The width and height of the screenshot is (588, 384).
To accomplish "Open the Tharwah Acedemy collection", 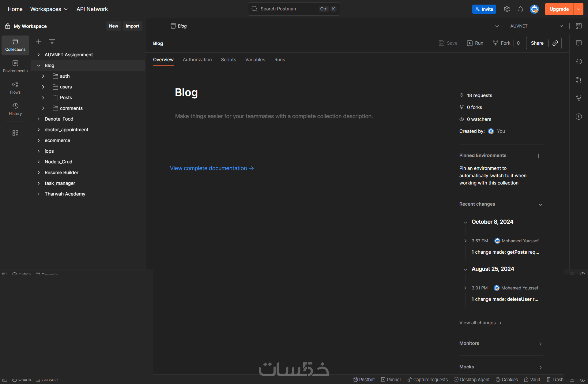I will click(x=65, y=194).
